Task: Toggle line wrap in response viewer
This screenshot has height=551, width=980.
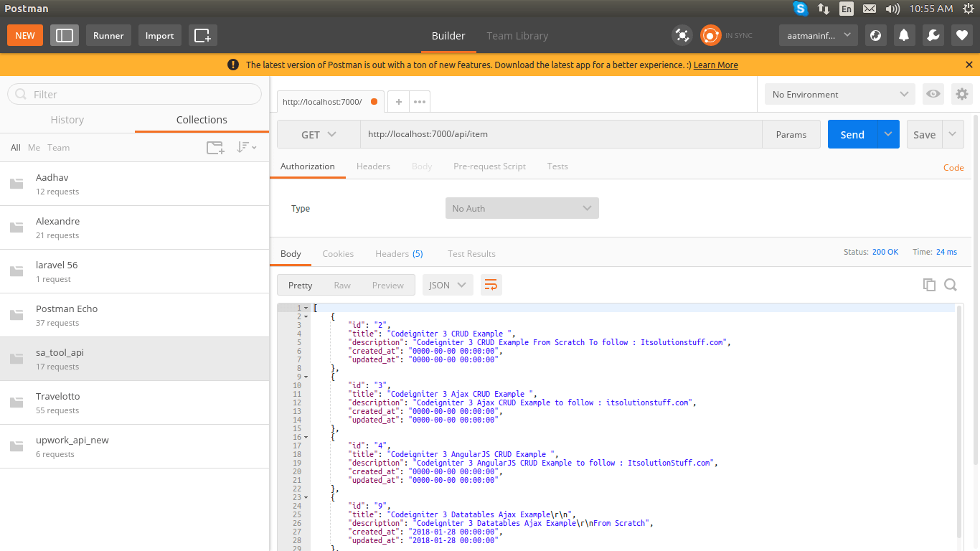Action: click(x=491, y=285)
